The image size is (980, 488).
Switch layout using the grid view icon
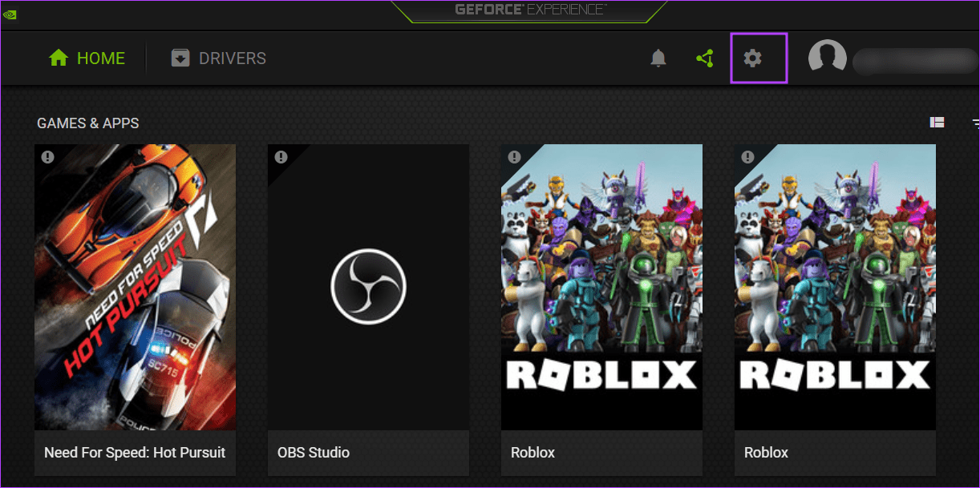[x=937, y=122]
